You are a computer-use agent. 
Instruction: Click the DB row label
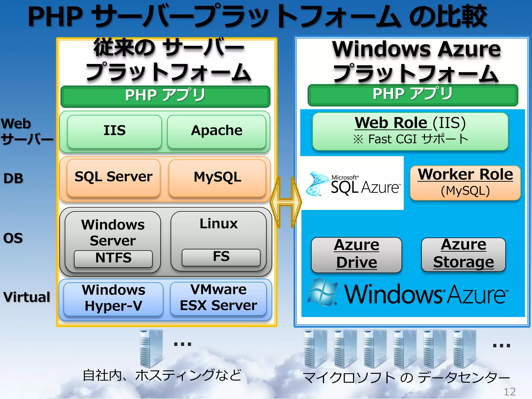14,178
